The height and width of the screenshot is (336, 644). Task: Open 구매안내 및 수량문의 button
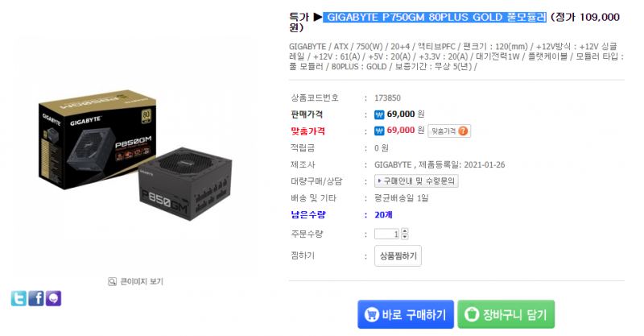point(416,181)
